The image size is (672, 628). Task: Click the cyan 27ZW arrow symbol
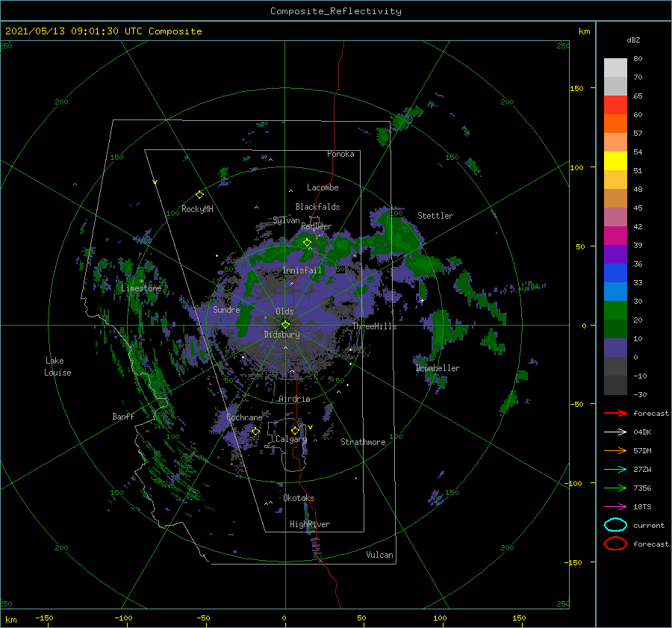[615, 470]
